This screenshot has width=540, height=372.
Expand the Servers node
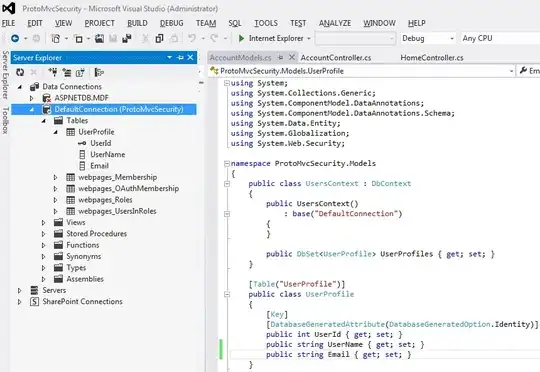coord(20,290)
